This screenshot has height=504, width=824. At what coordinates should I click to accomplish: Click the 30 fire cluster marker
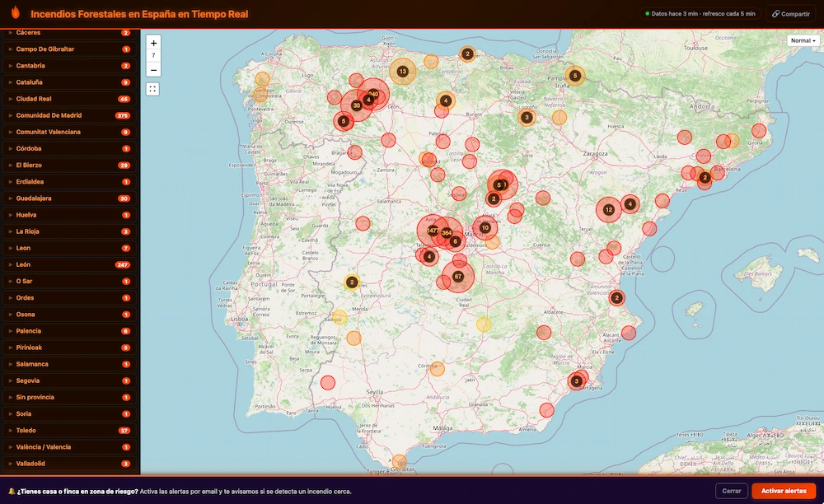coord(356,105)
